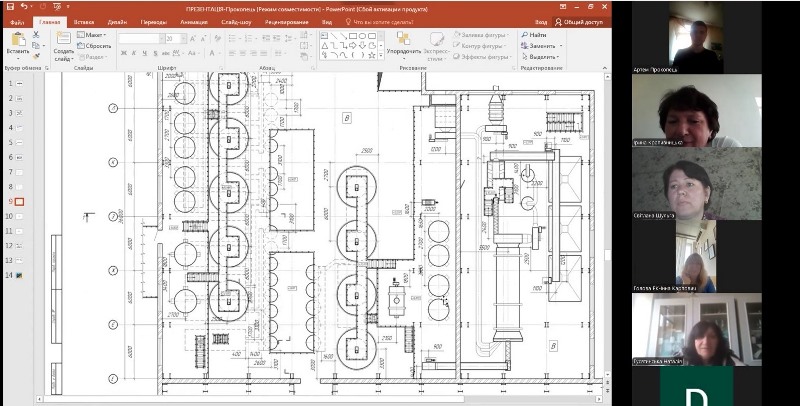
Task: Switch to the Слайд-шоу tab
Action: click(x=236, y=22)
